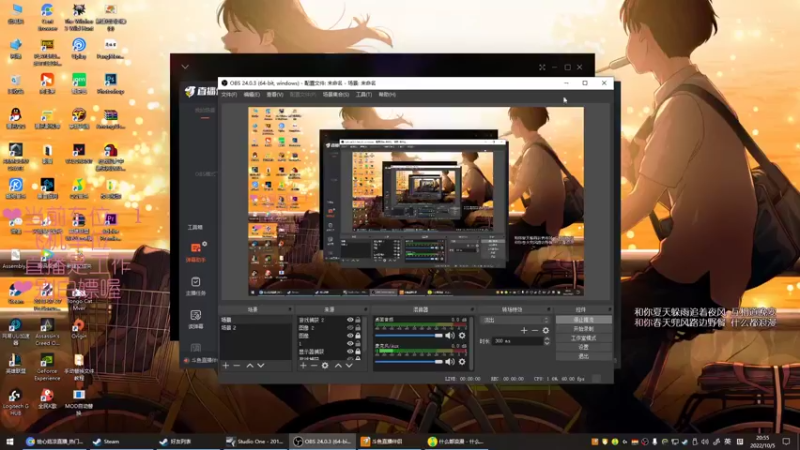The width and height of the screenshot is (800, 450).
Task: Click the Douyu window fullscreen icon
Action: tap(542, 67)
